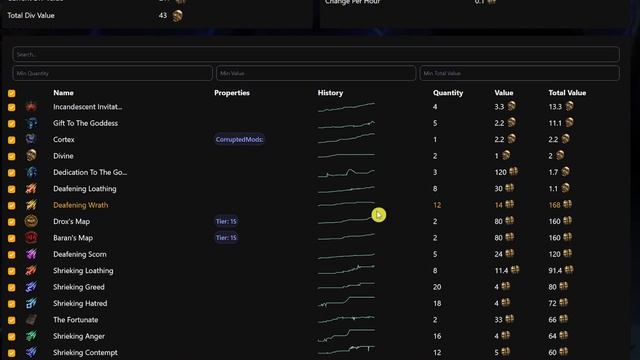Click divine icon in Incandescent Invitation Total Value
The image size is (640, 360).
[x=569, y=106]
